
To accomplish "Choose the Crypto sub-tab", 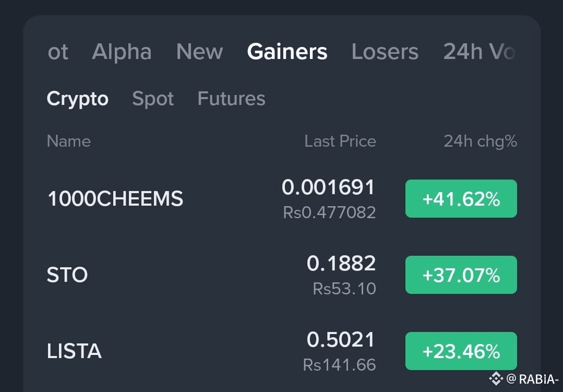I will 78,99.
